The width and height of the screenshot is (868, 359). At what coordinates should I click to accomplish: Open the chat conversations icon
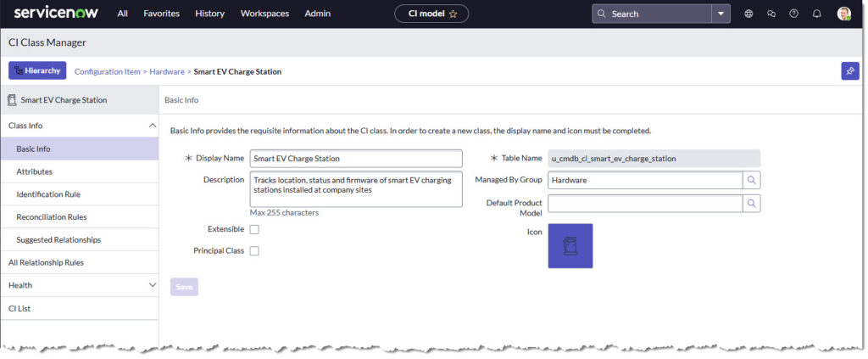(x=771, y=14)
